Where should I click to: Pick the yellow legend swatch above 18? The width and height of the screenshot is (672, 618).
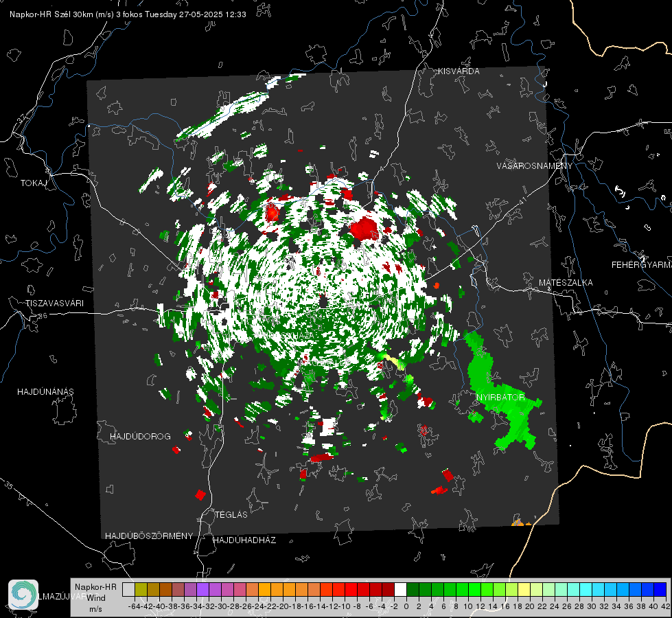[524, 589]
